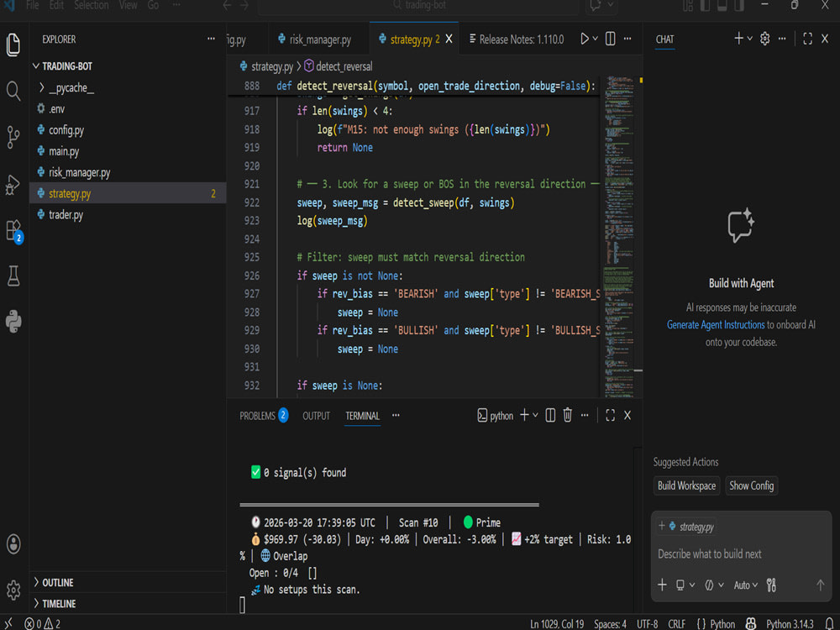840x630 pixels.
Task: Click the editor minimap
Action: (619, 236)
